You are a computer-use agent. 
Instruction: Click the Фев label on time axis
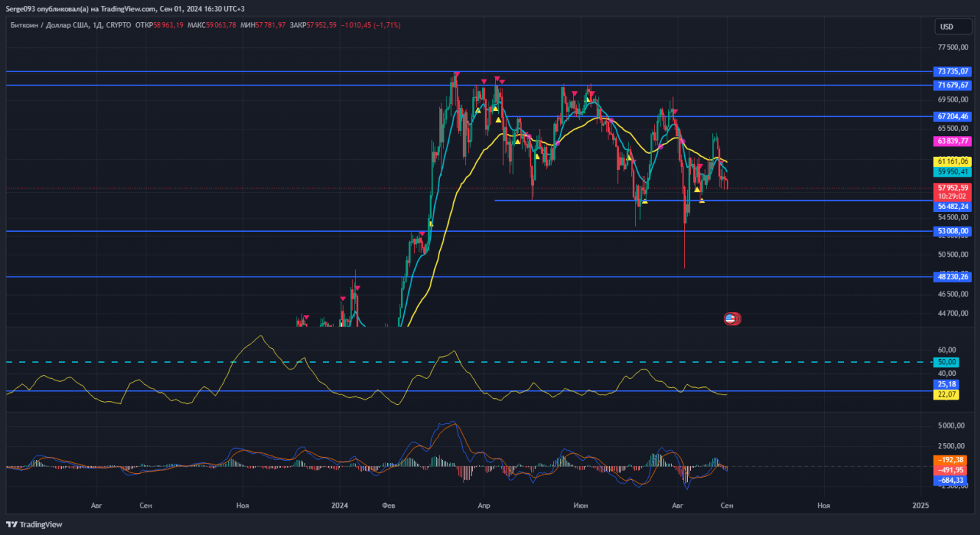pos(389,506)
